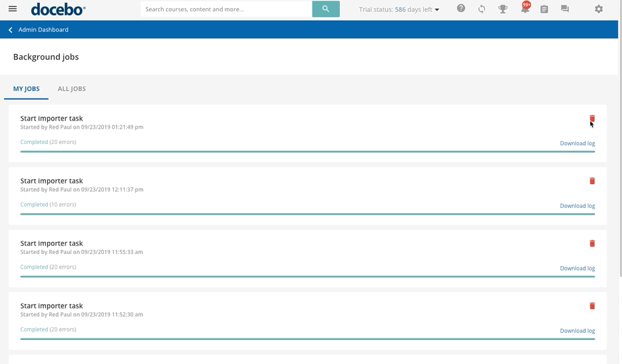The image size is (622, 364).
Task: Open notifications bell with 99+ badge
Action: (x=525, y=8)
